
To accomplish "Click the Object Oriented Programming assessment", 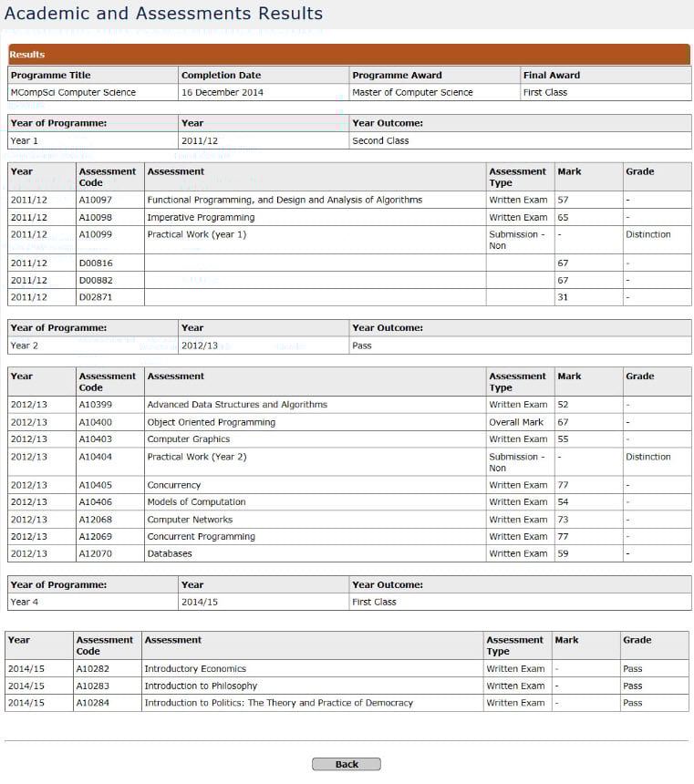I will click(211, 422).
